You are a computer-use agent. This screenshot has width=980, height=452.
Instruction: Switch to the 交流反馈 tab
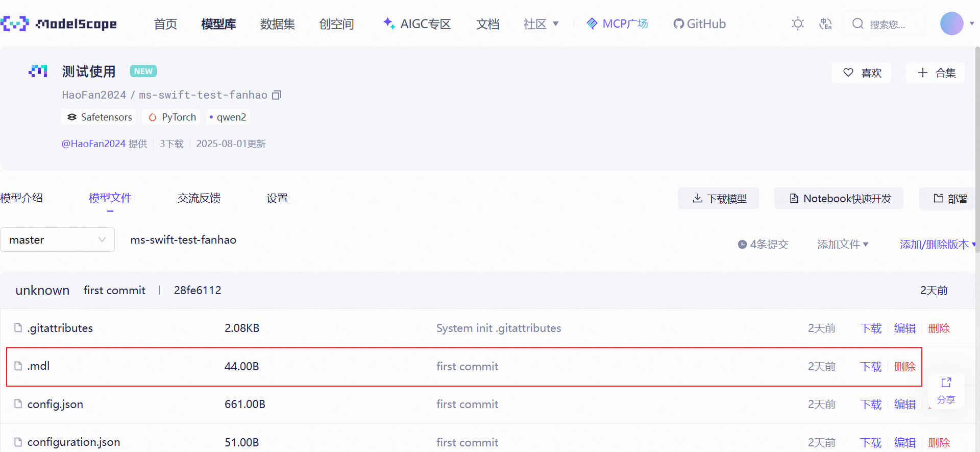click(x=199, y=198)
